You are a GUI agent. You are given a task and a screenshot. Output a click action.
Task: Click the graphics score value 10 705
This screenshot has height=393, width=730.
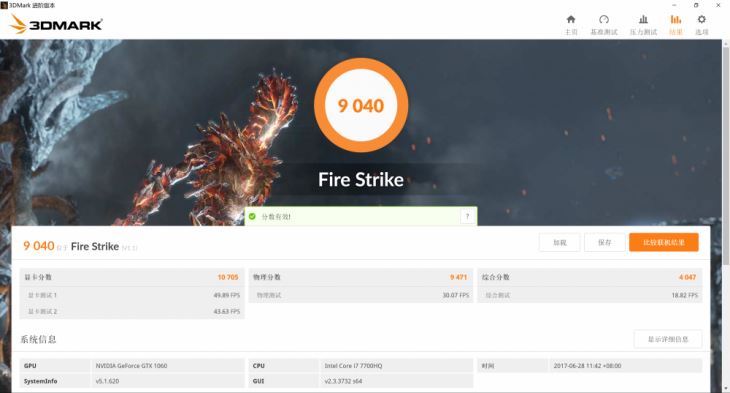coord(228,277)
